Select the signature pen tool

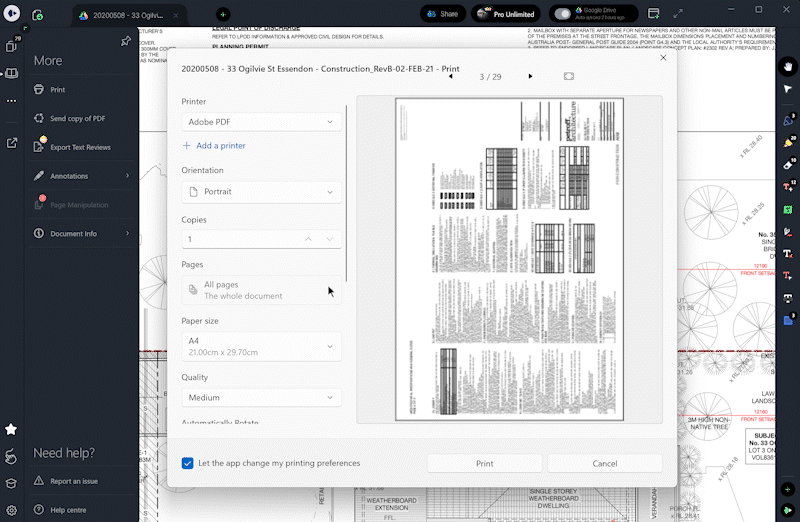(788, 232)
